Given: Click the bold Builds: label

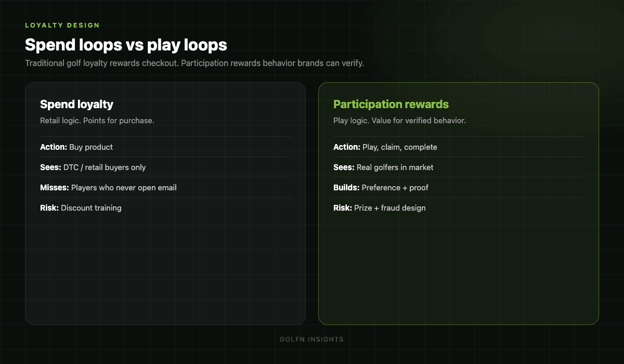Looking at the screenshot, I should point(346,187).
